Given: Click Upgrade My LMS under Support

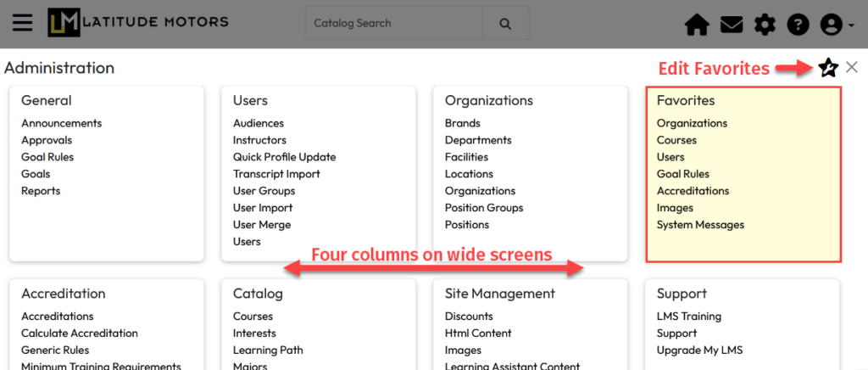Looking at the screenshot, I should click(699, 350).
